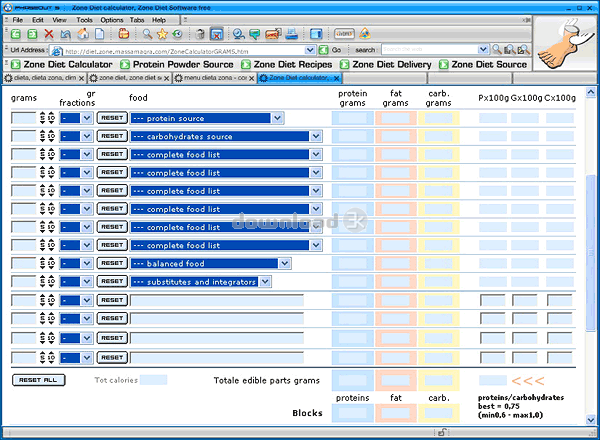Image resolution: width=600 pixels, height=440 pixels.
Task: Click RESET in the carbohydrates source row
Action: (112, 136)
